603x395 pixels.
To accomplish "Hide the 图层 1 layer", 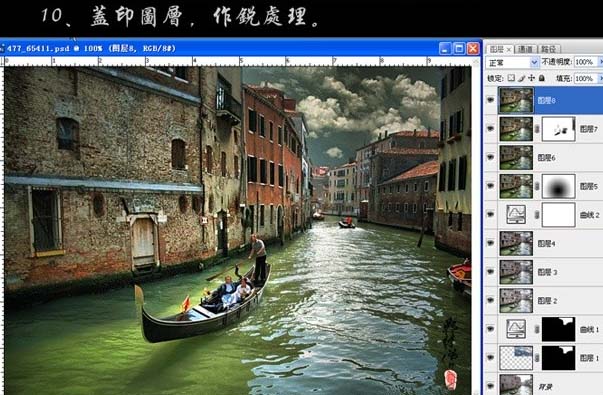I will [x=490, y=357].
